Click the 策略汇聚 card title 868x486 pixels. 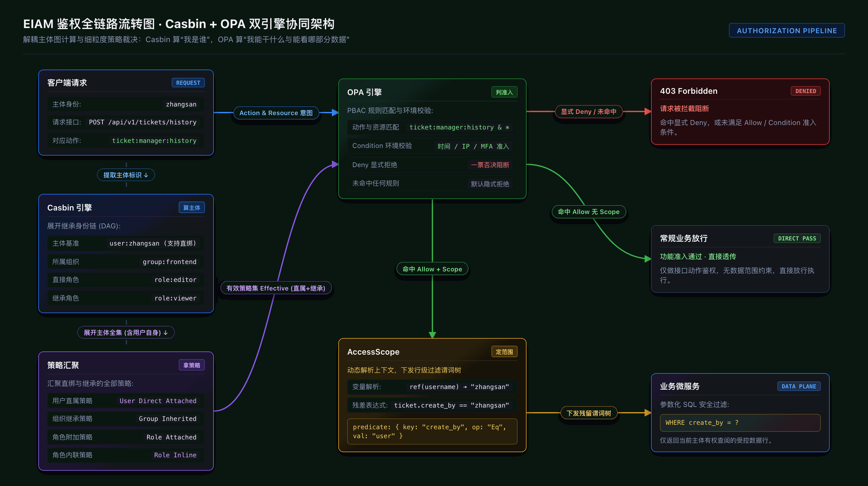tap(63, 365)
